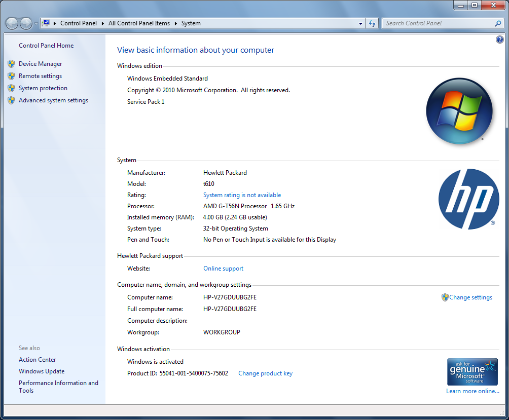Open the Learn more online link
This screenshot has height=420, width=509.
point(472,391)
